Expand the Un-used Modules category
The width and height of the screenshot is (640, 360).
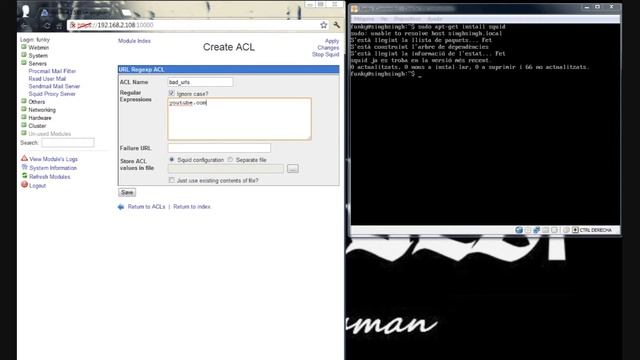(x=49, y=134)
